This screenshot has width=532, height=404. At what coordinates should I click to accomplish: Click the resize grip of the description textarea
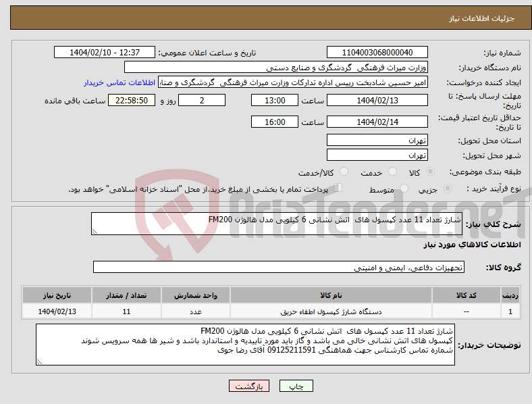tap(95, 232)
